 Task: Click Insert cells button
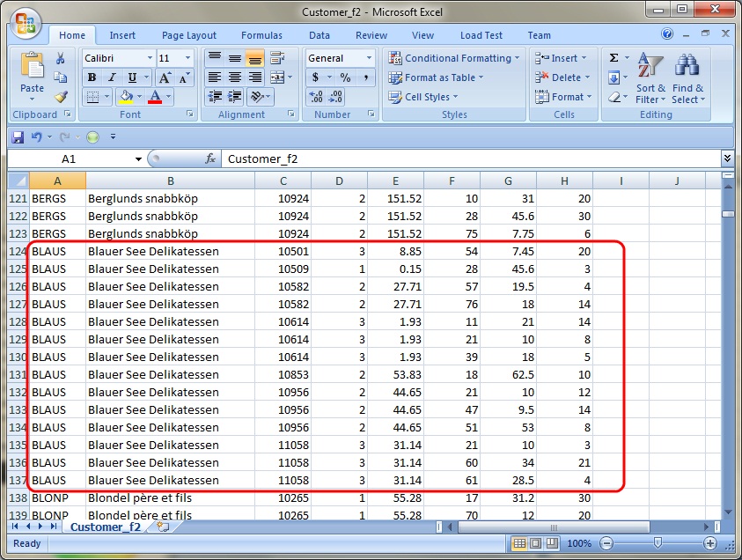[x=561, y=58]
